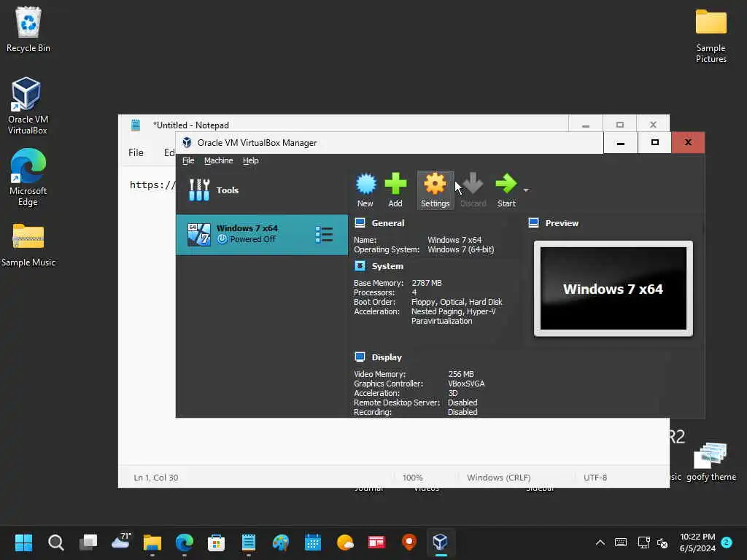Screen dimensions: 747x560
Task: Maximize the VirtualBox Manager window
Action: (654, 142)
